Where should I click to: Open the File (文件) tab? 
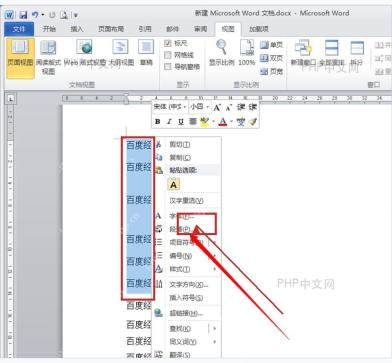(x=19, y=29)
